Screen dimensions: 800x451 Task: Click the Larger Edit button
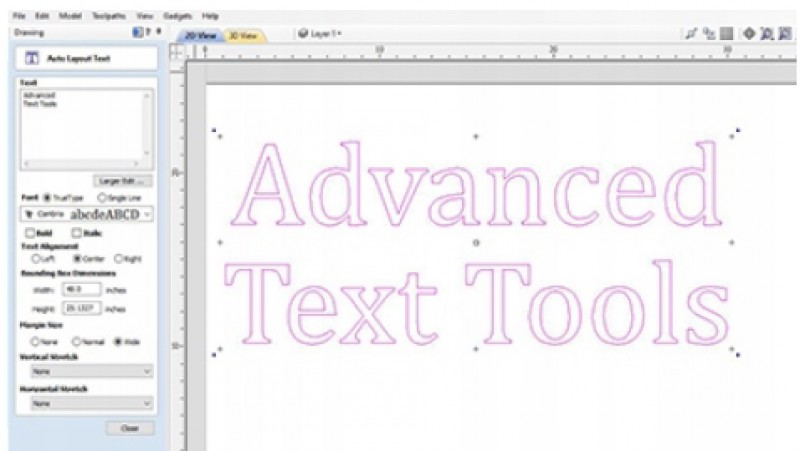[x=123, y=181]
